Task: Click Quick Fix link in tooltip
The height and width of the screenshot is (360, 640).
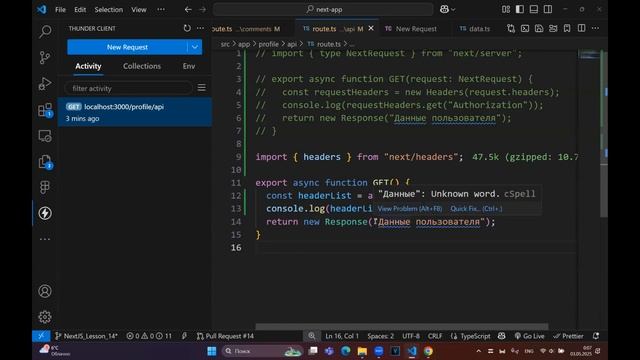Action: click(x=476, y=209)
